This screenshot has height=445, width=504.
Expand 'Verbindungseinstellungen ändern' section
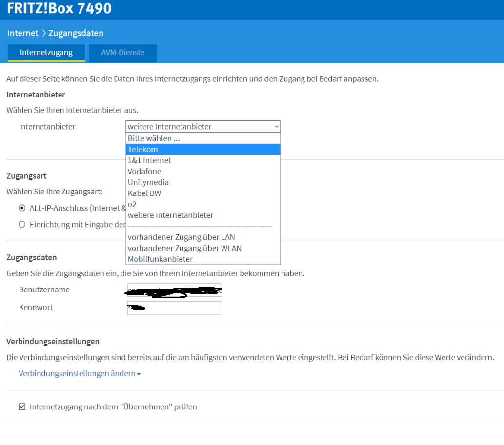click(80, 373)
